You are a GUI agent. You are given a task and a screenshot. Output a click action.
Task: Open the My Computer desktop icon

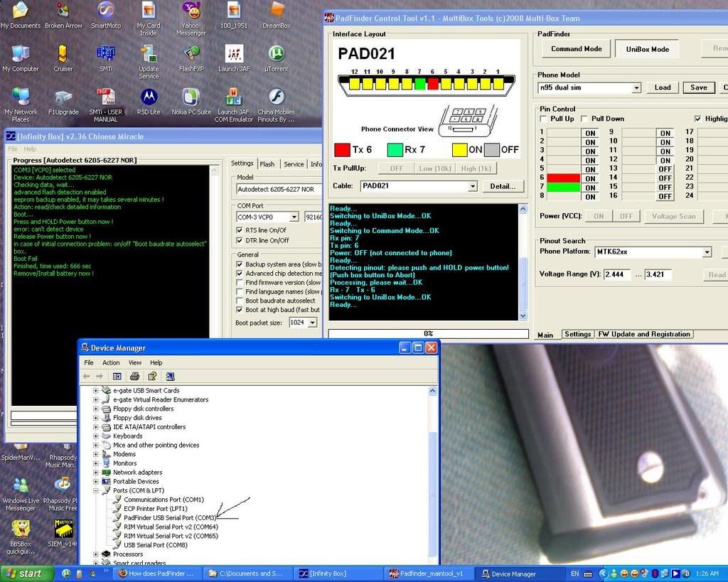[21, 58]
